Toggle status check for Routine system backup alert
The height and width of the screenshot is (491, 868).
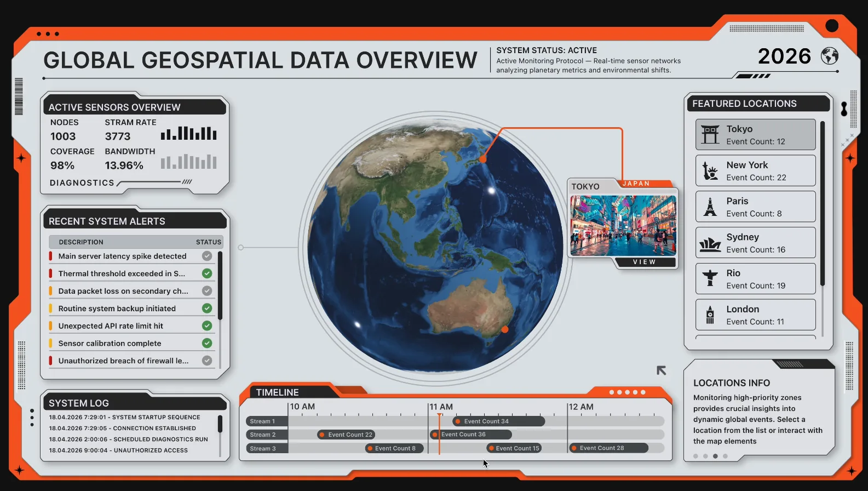207,309
